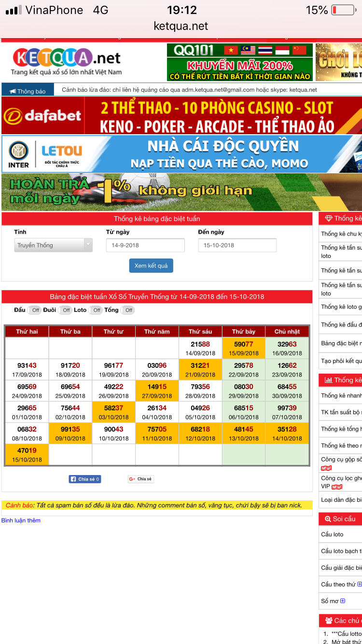The height and width of the screenshot is (644, 362).
Task: Select result 21588 on 14/09/2018
Action: (x=200, y=348)
